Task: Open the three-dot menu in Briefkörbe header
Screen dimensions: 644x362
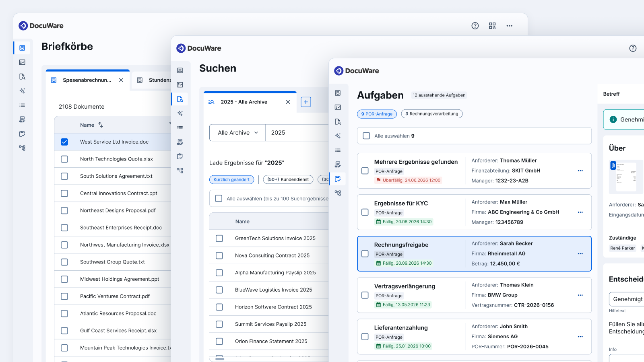Action: (x=510, y=26)
